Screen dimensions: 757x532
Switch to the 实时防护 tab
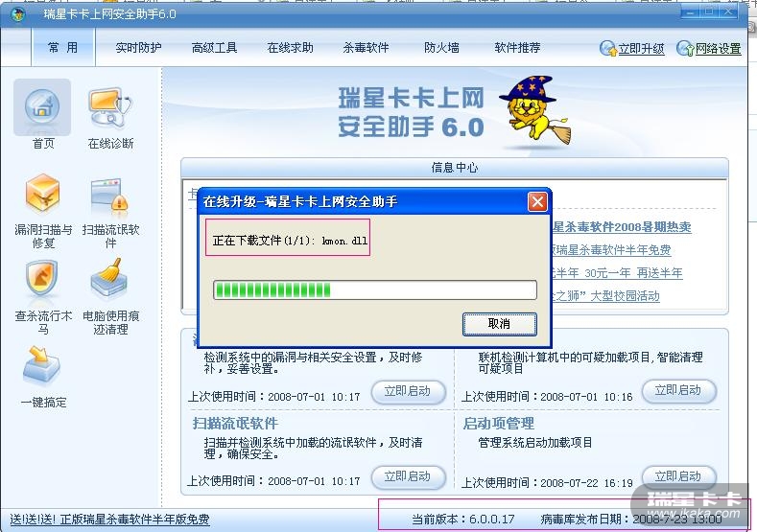[x=138, y=48]
